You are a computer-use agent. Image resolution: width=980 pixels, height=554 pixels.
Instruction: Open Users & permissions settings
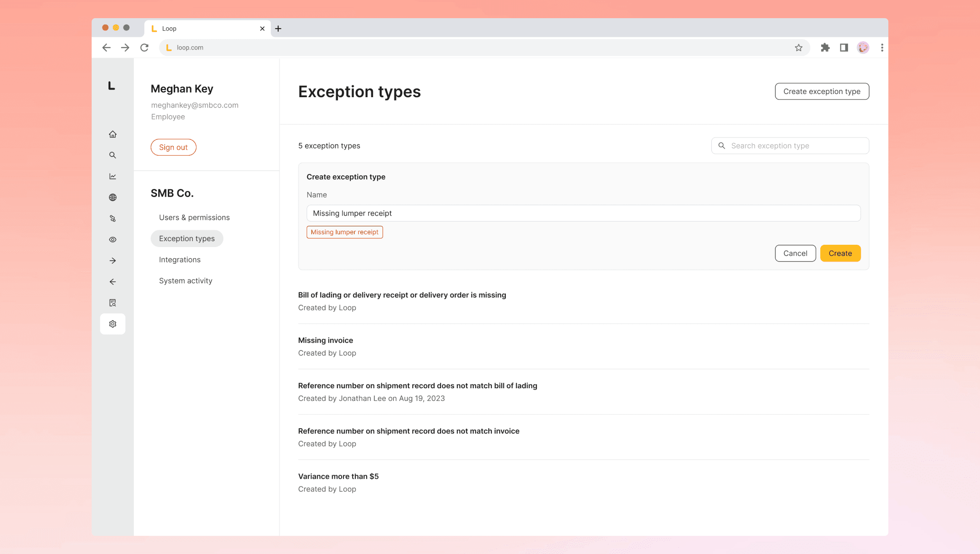click(194, 218)
